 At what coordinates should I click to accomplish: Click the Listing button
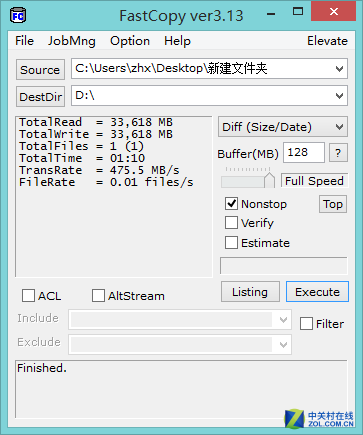[x=250, y=292]
